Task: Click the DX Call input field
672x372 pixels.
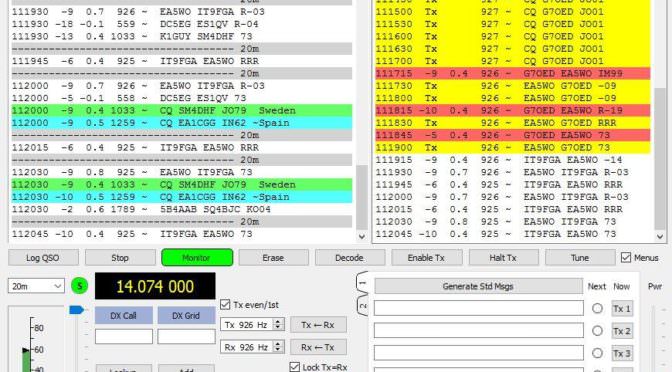Action: (x=123, y=336)
